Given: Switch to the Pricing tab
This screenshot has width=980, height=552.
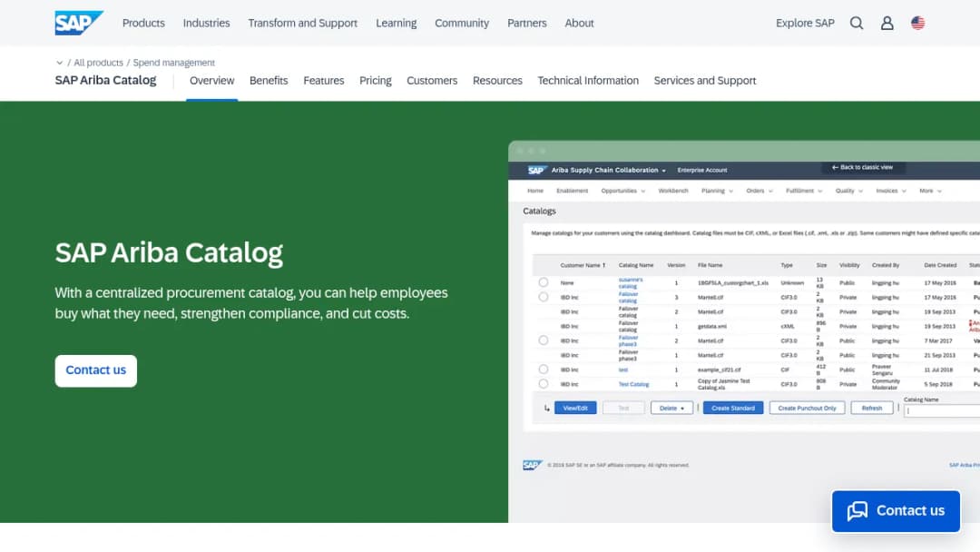Looking at the screenshot, I should pyautogui.click(x=376, y=81).
